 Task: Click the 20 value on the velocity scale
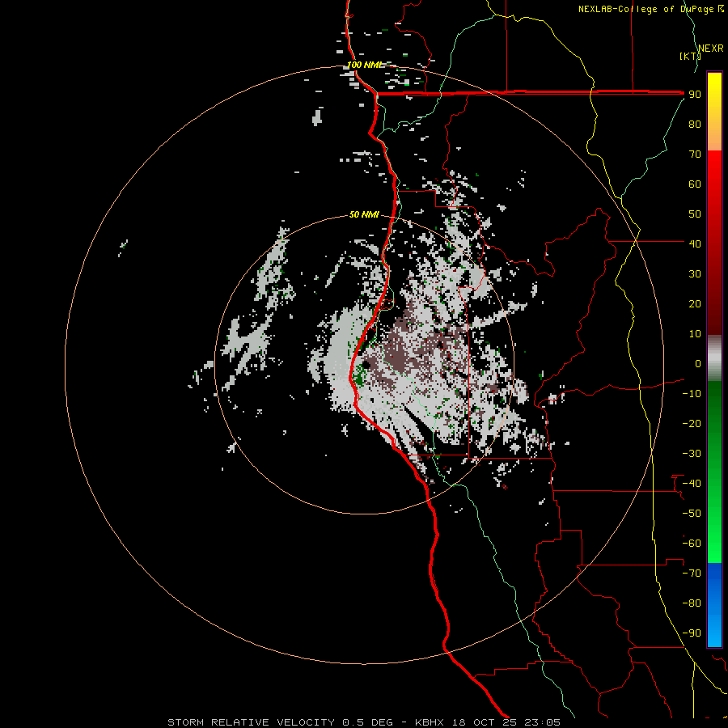click(695, 304)
